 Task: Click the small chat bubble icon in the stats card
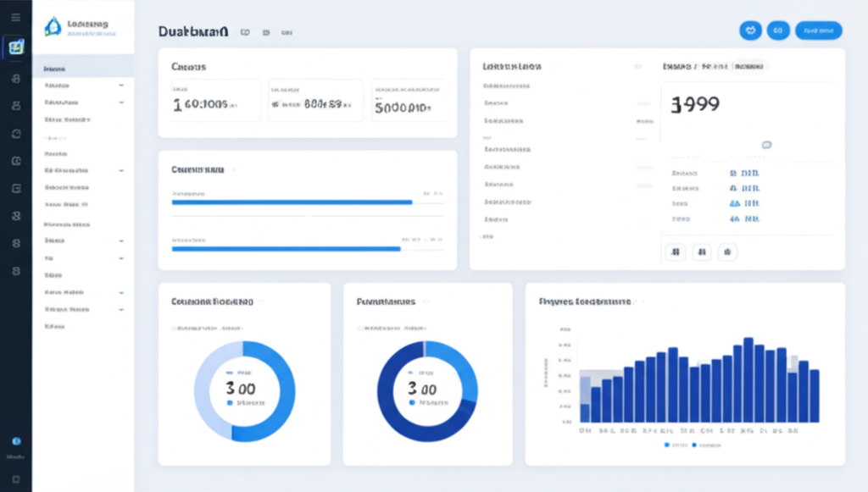coord(768,145)
